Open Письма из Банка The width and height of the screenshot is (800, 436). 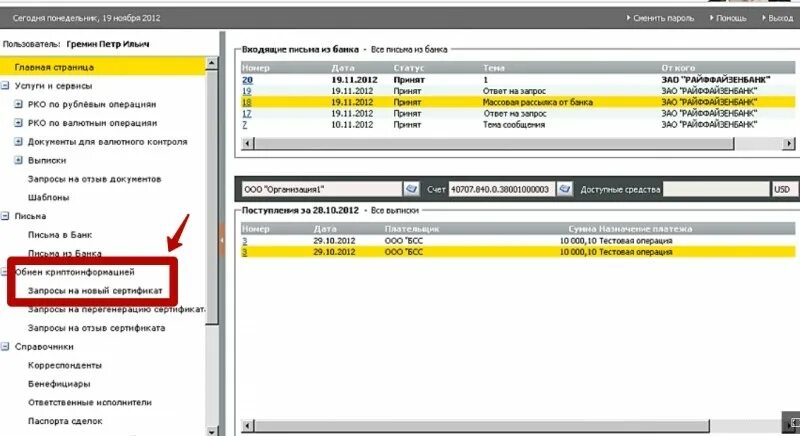pos(64,253)
